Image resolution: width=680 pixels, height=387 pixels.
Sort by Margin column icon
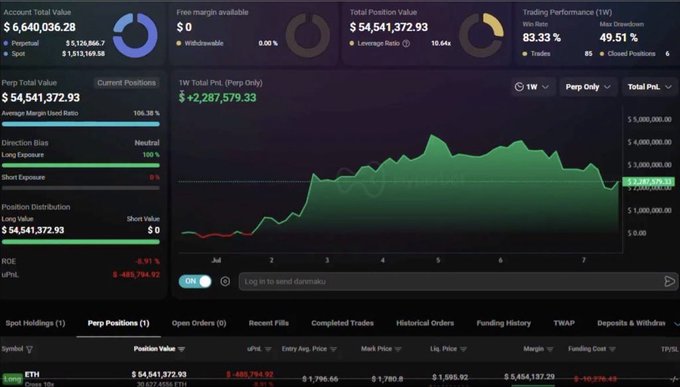pos(550,349)
